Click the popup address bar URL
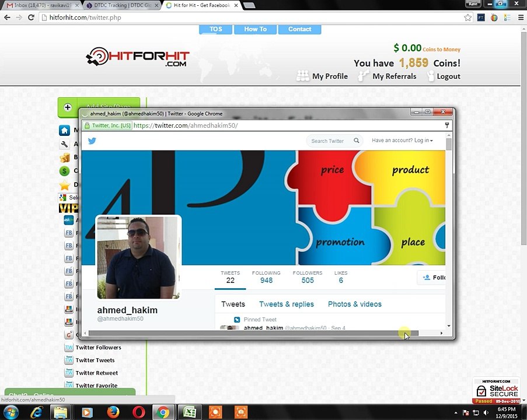Image resolution: width=527 pixels, height=420 pixels. 186,125
